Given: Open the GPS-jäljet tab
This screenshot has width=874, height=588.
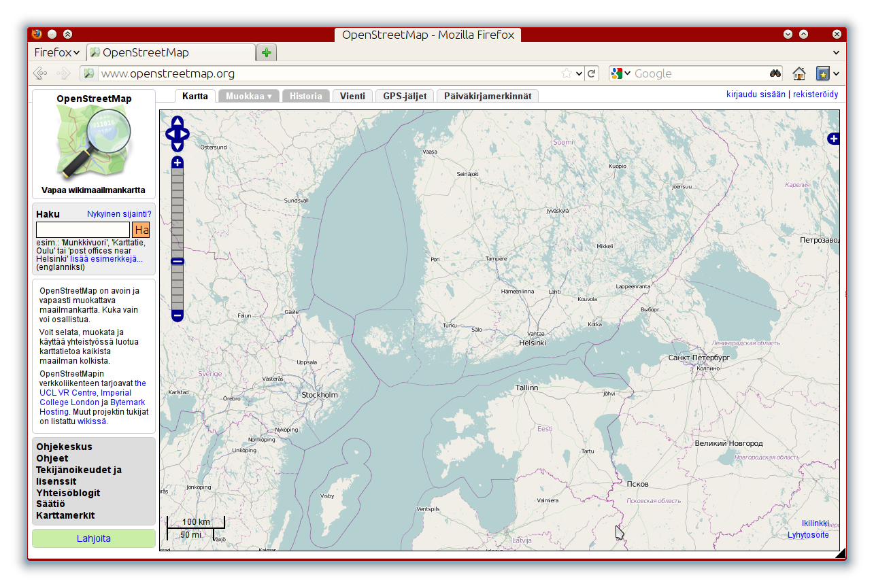Looking at the screenshot, I should pyautogui.click(x=405, y=96).
